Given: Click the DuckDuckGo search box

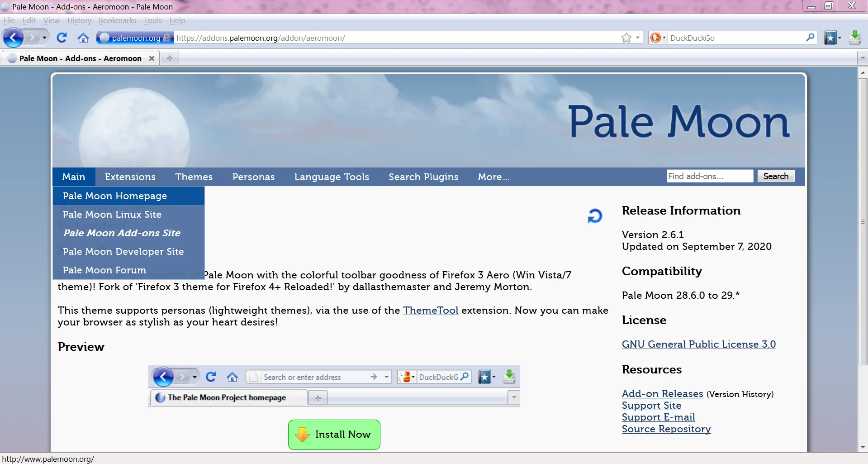Looking at the screenshot, I should pos(736,38).
